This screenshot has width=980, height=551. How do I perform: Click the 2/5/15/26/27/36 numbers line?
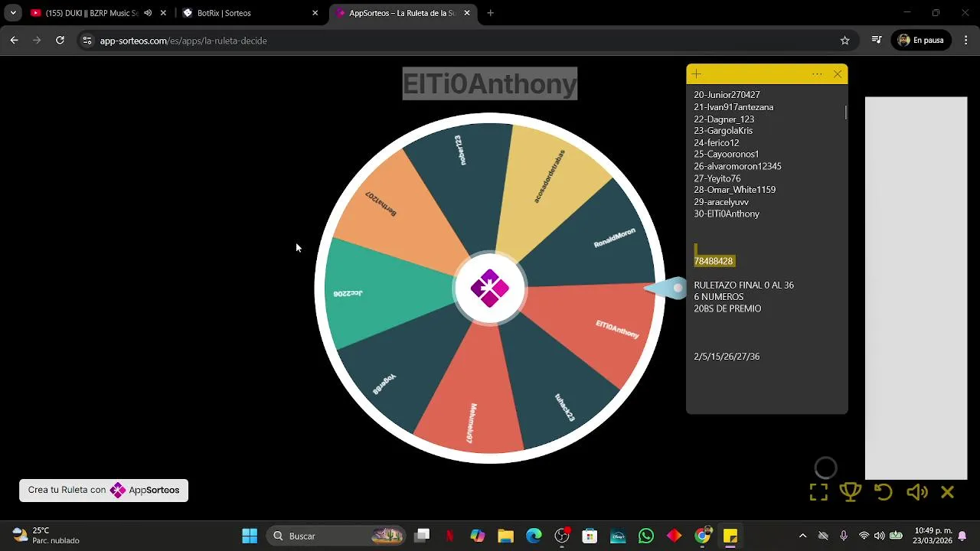(x=727, y=357)
